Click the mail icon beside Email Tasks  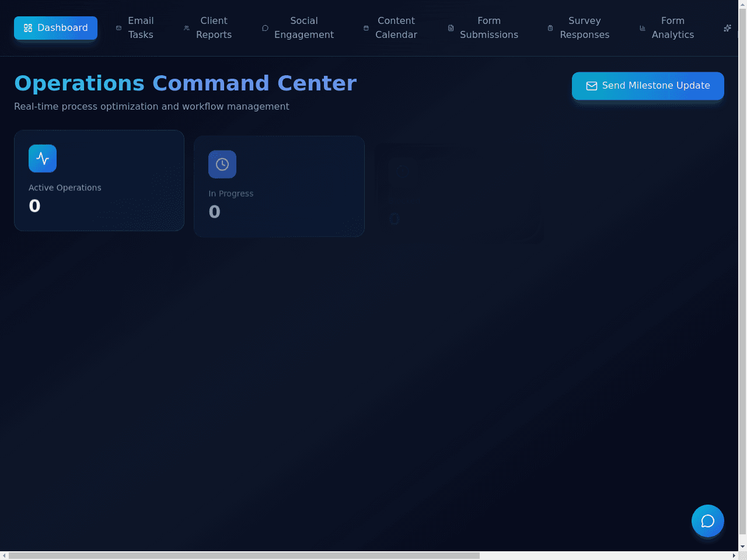tap(119, 28)
